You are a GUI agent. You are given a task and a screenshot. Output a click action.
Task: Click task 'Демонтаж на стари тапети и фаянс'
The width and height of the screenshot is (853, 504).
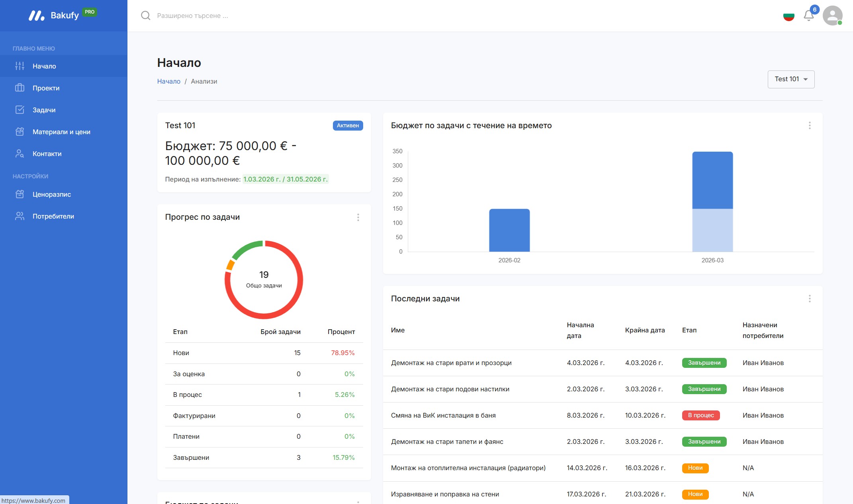click(447, 441)
